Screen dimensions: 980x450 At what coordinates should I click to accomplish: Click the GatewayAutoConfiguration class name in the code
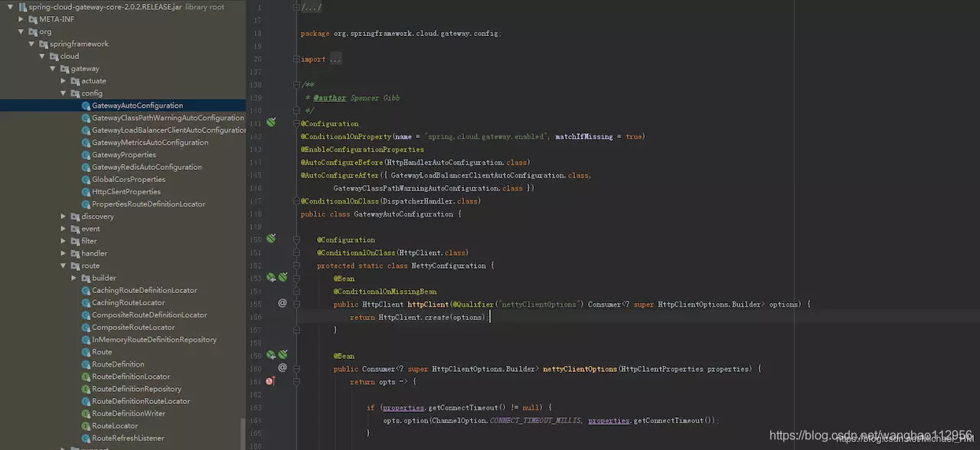pos(403,214)
